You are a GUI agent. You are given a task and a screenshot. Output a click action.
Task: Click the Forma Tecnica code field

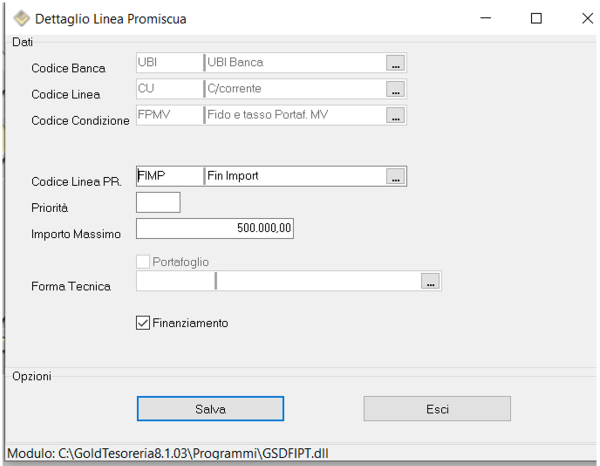(174, 283)
